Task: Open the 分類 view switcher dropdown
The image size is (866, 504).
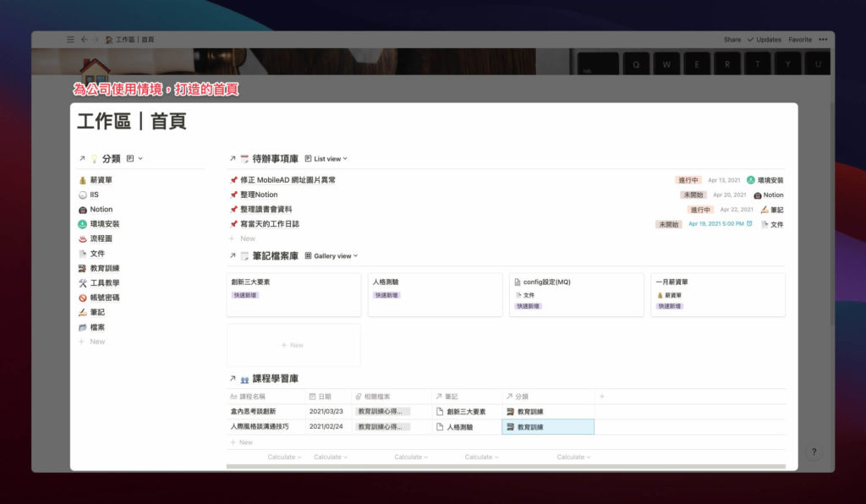Action: click(x=134, y=158)
